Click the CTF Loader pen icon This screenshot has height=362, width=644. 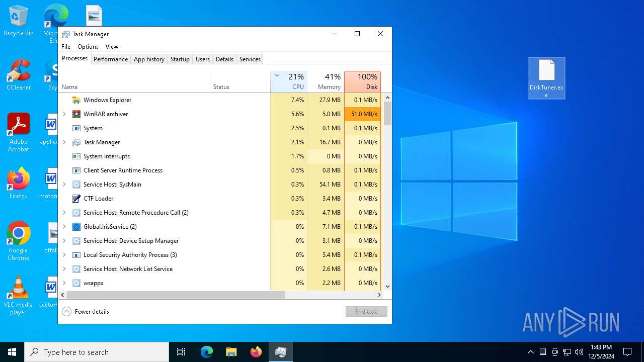pyautogui.click(x=76, y=199)
